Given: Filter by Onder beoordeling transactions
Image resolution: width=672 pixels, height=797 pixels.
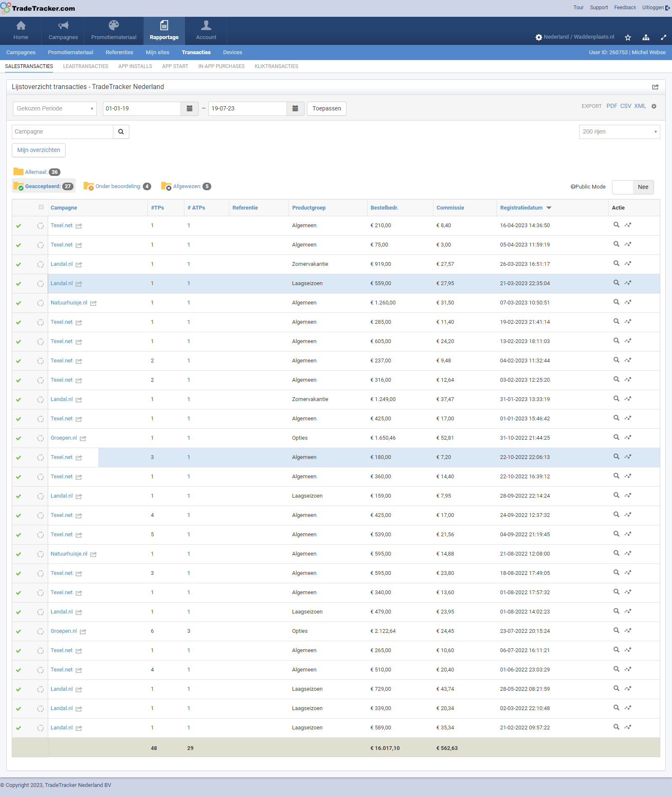Looking at the screenshot, I should tap(118, 186).
